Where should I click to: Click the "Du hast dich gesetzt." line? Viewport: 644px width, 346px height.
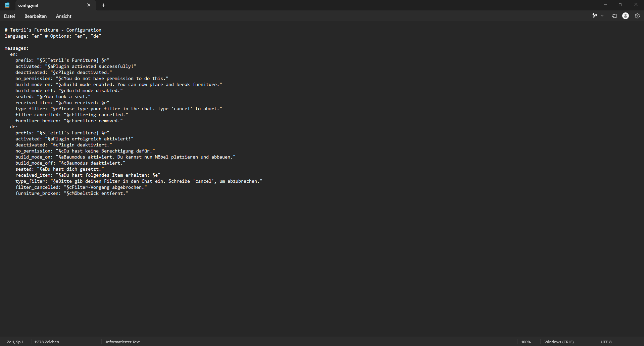(60, 169)
